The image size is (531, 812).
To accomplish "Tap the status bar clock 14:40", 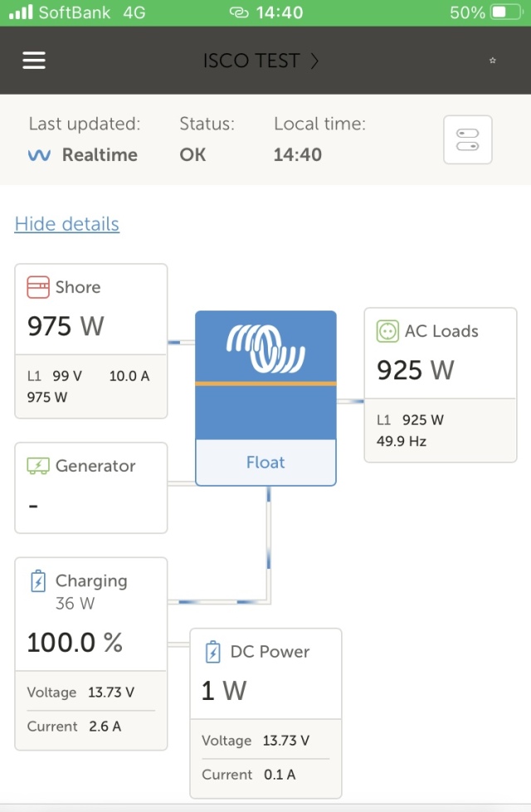I will (x=280, y=12).
